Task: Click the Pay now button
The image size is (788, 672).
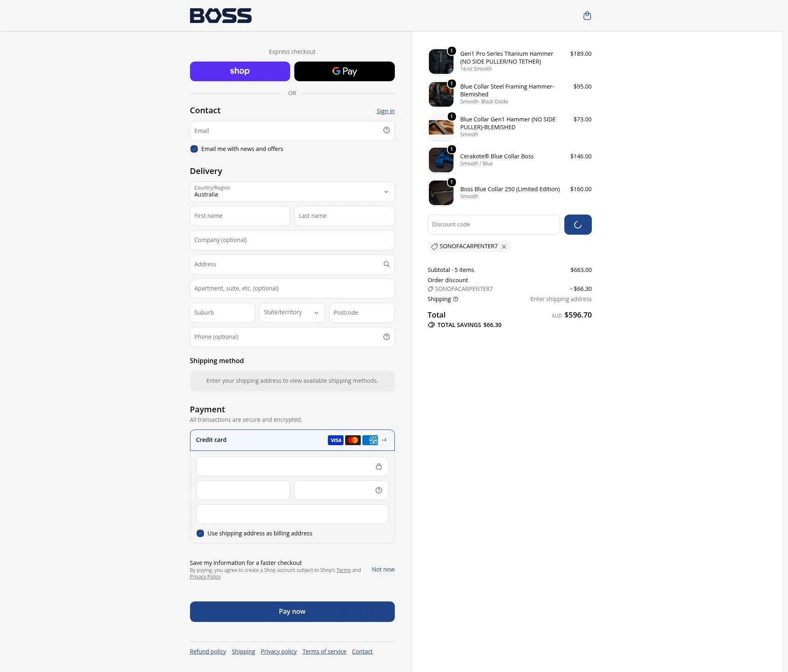Action: click(x=292, y=612)
